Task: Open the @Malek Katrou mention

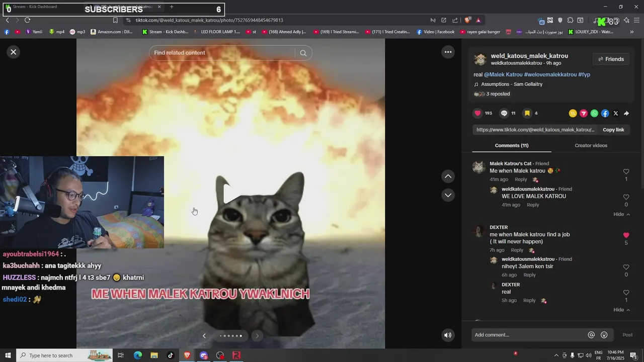Action: pyautogui.click(x=503, y=74)
